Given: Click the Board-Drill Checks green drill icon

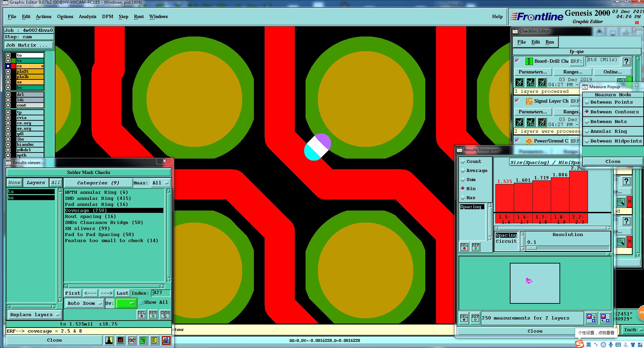Looking at the screenshot, I should click(529, 61).
